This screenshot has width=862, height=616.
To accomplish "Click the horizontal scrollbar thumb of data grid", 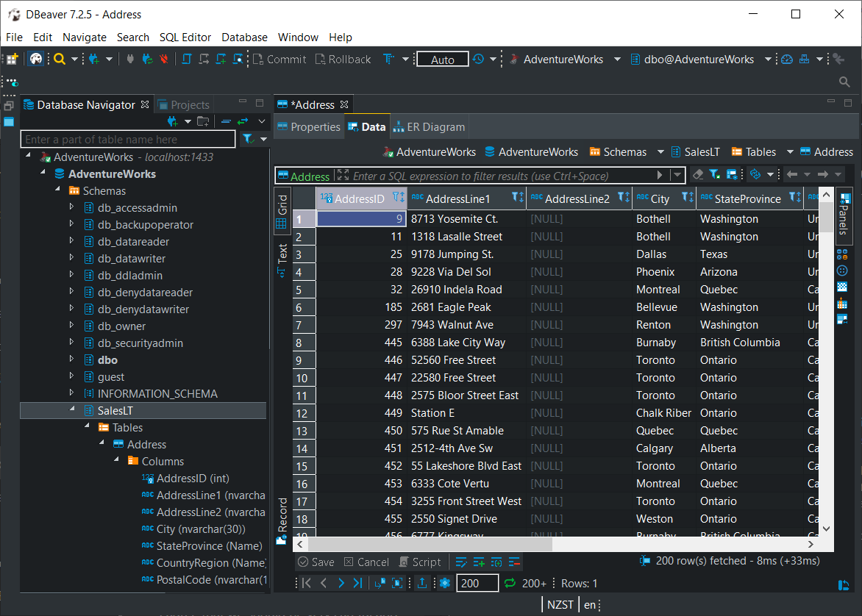I will tap(430, 544).
